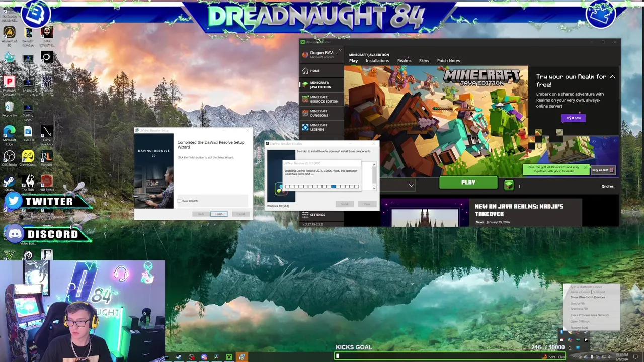The image size is (644, 362).
Task: Click the Try it now Realms button
Action: coord(574,118)
